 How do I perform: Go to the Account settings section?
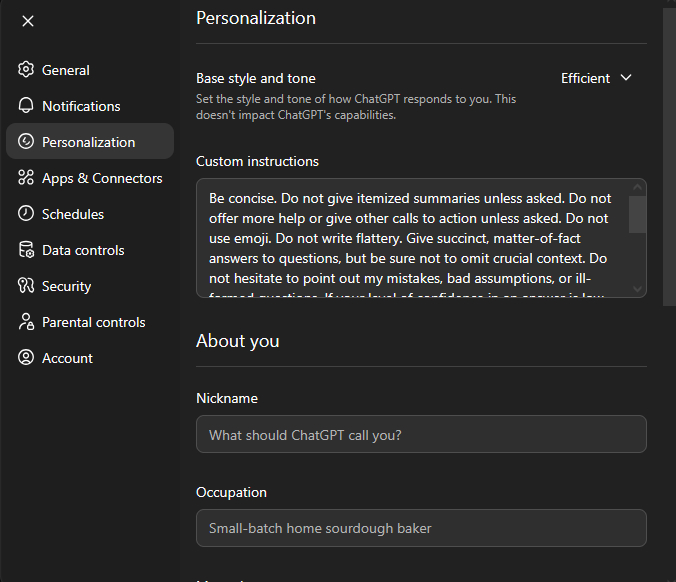click(67, 358)
